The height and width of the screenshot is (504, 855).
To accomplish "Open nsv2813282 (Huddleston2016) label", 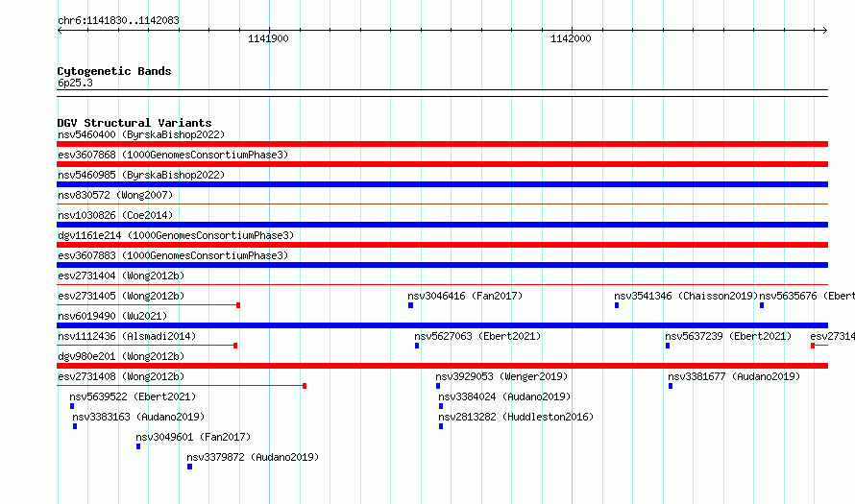I will [516, 417].
